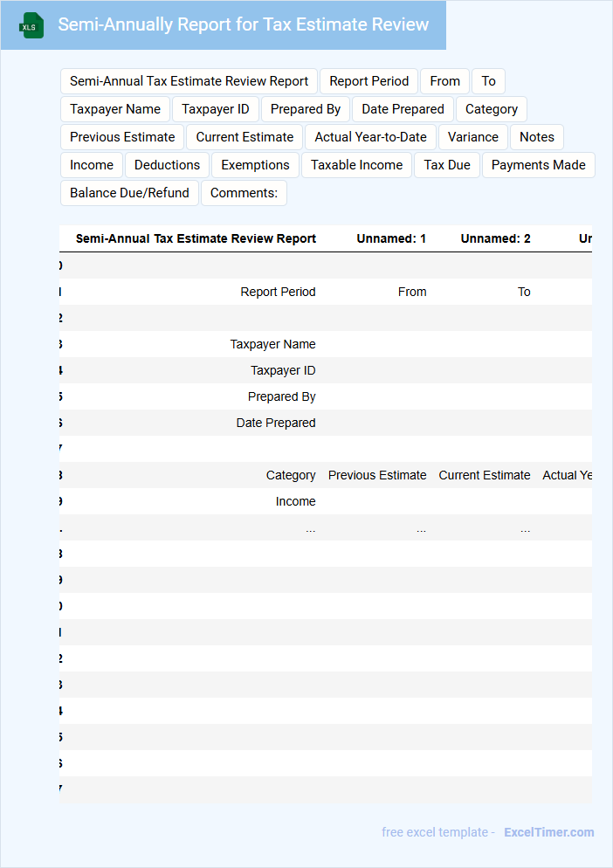Click the 'From' tag
Image resolution: width=613 pixels, height=868 pixels.
(444, 81)
